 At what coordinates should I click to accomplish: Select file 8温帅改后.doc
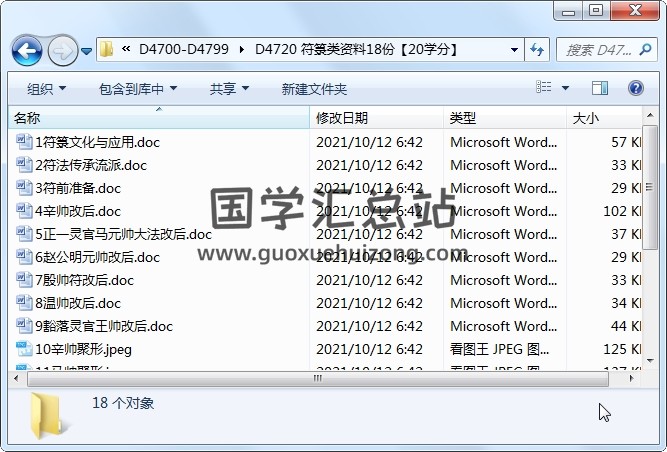[78, 303]
